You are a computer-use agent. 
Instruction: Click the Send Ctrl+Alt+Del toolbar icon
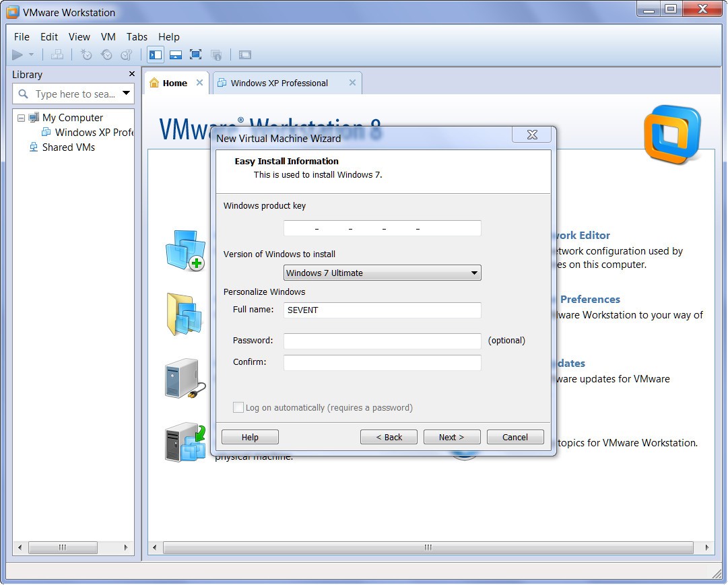(x=57, y=55)
